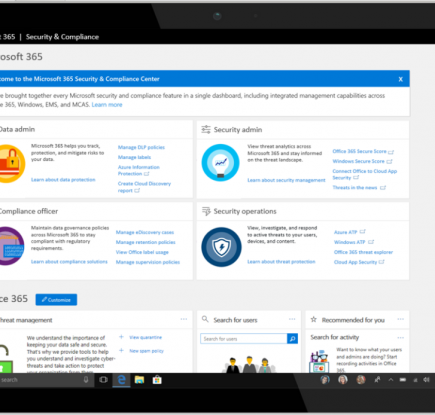The width and height of the screenshot is (435, 415).
Task: Open Microsoft Edge on the taskbar
Action: (121, 380)
